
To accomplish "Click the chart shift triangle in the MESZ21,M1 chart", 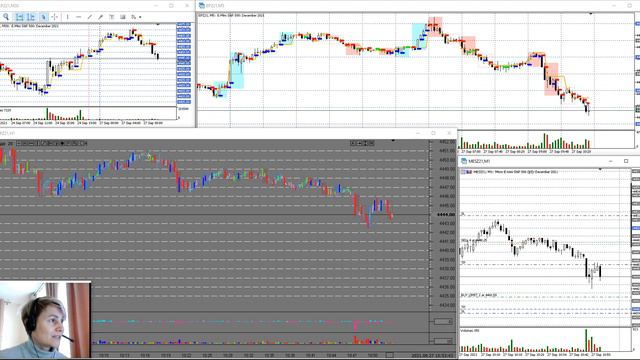I will (600, 169).
